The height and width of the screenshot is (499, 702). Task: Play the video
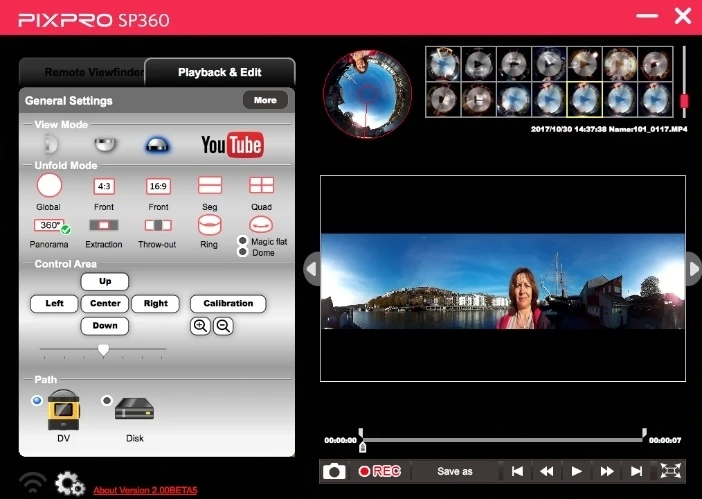click(x=577, y=471)
